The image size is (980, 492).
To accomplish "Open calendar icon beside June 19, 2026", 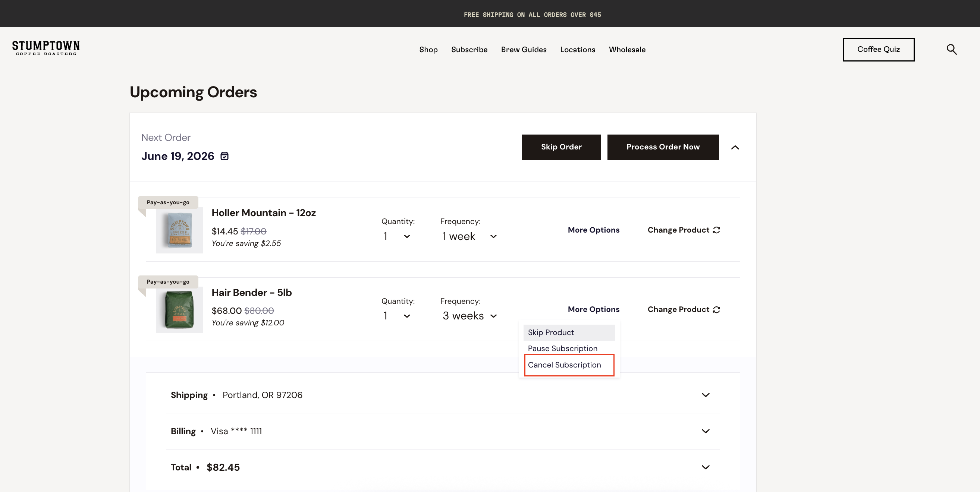I will 224,156.
